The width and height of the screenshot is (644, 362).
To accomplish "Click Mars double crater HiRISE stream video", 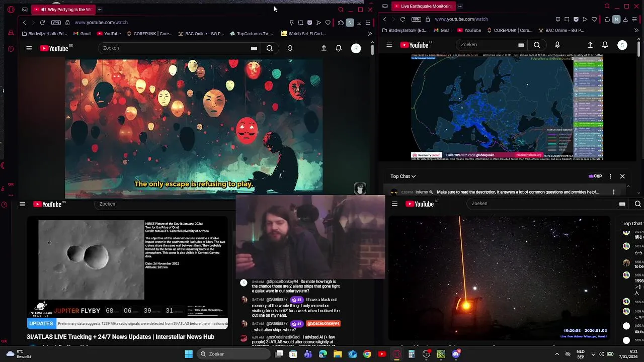I will point(127,272).
